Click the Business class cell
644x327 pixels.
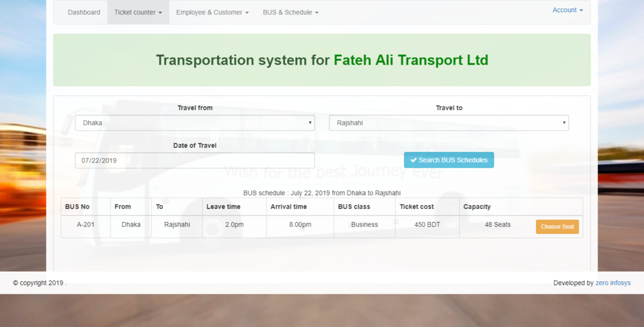364,225
